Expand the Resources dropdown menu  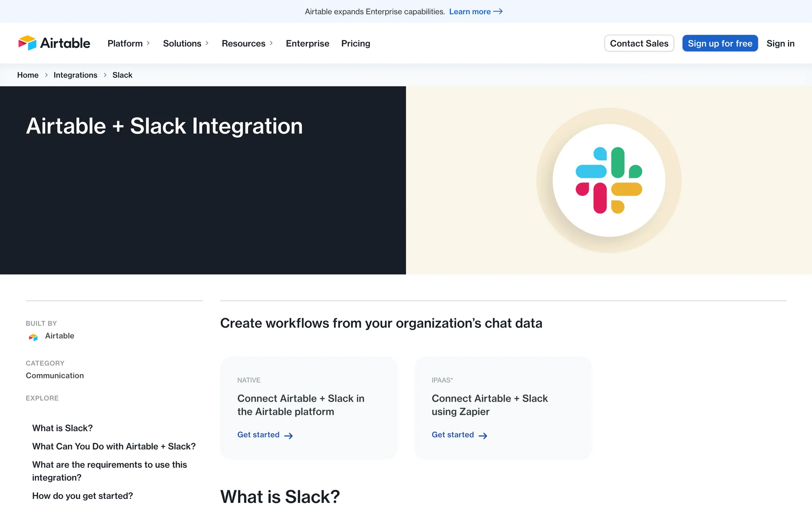(x=247, y=43)
